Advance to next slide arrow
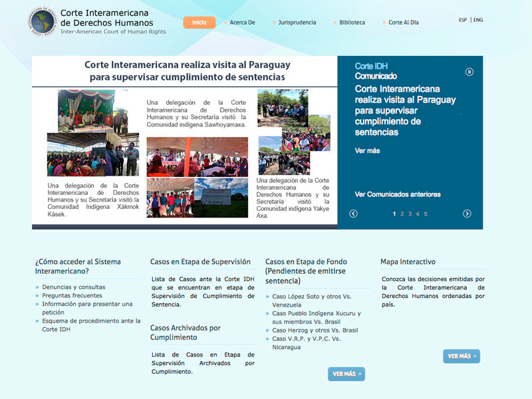The height and width of the screenshot is (399, 532). pyautogui.click(x=467, y=213)
